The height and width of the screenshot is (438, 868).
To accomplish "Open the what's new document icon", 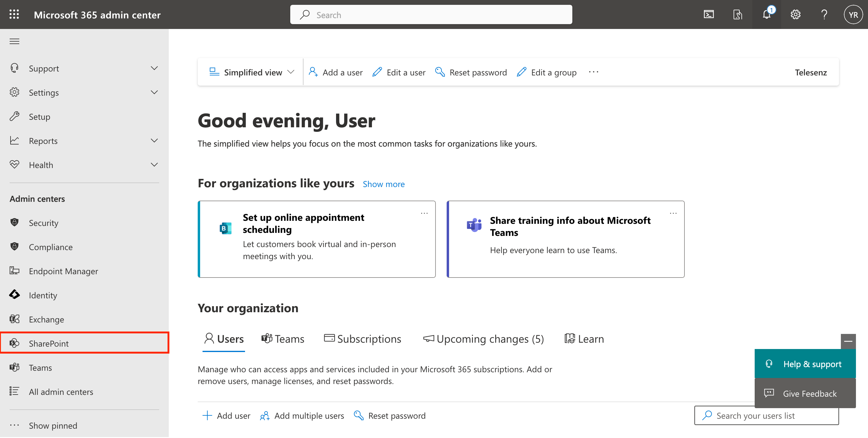I will point(737,14).
